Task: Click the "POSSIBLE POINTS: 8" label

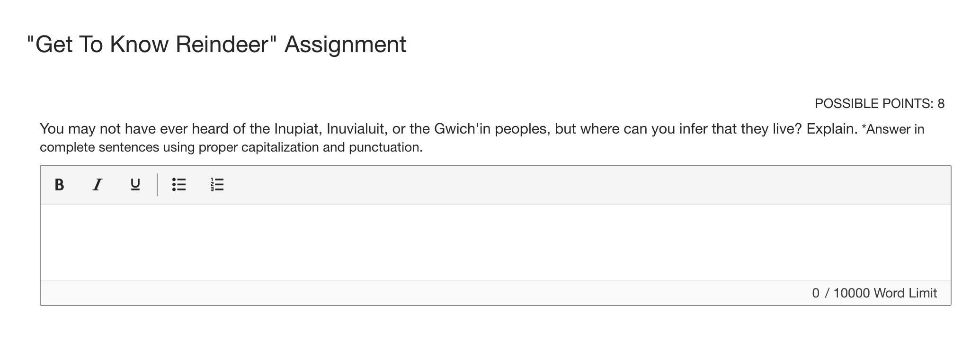Action: (879, 104)
